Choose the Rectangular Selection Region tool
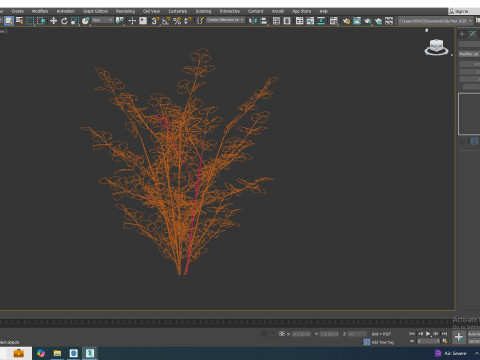 tap(30, 21)
